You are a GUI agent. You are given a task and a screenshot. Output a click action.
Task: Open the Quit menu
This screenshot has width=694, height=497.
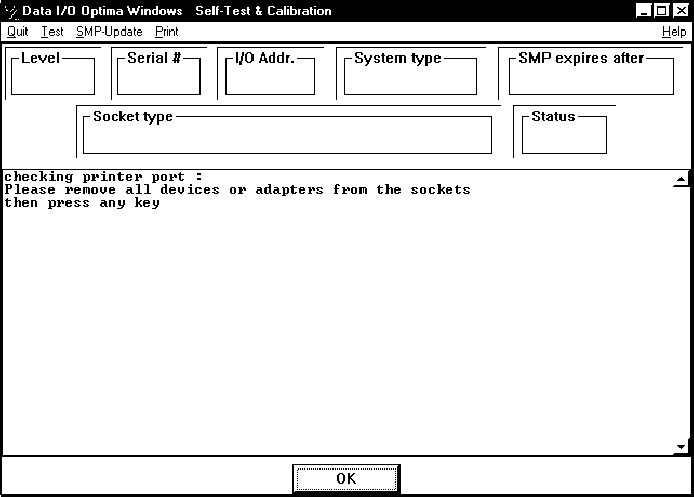coord(18,32)
